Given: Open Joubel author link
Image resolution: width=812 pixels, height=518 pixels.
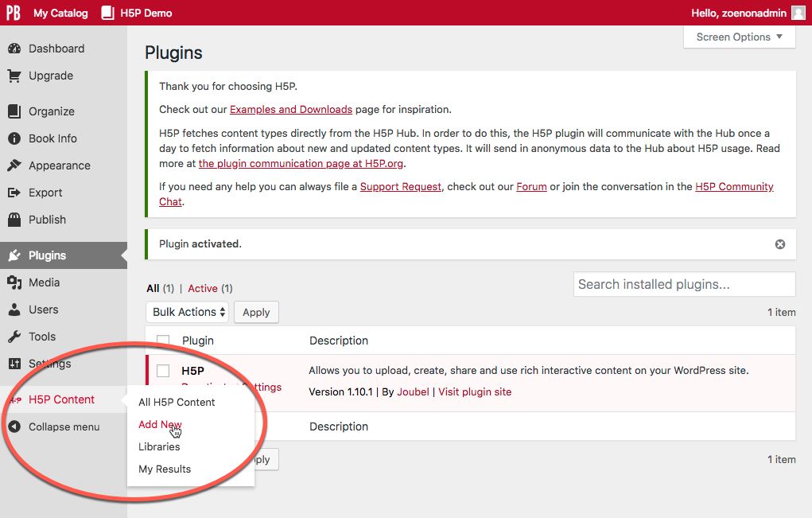Looking at the screenshot, I should click(x=413, y=392).
